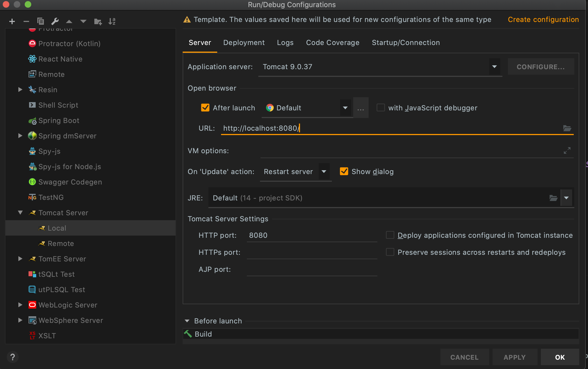This screenshot has height=369, width=588.
Task: Collapse the Tomcat Server tree node
Action: point(20,213)
